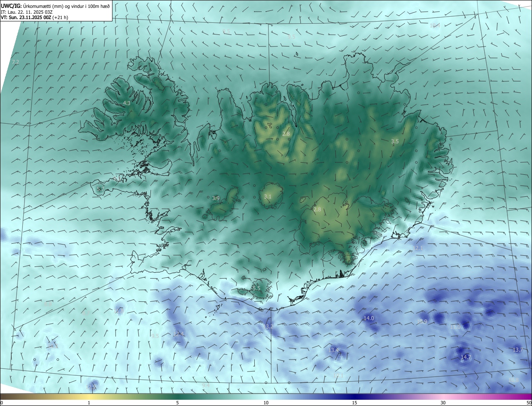Screen dimensions: 532x406
Task: Click the 13.4 value label
Action: pyautogui.click(x=334, y=350)
